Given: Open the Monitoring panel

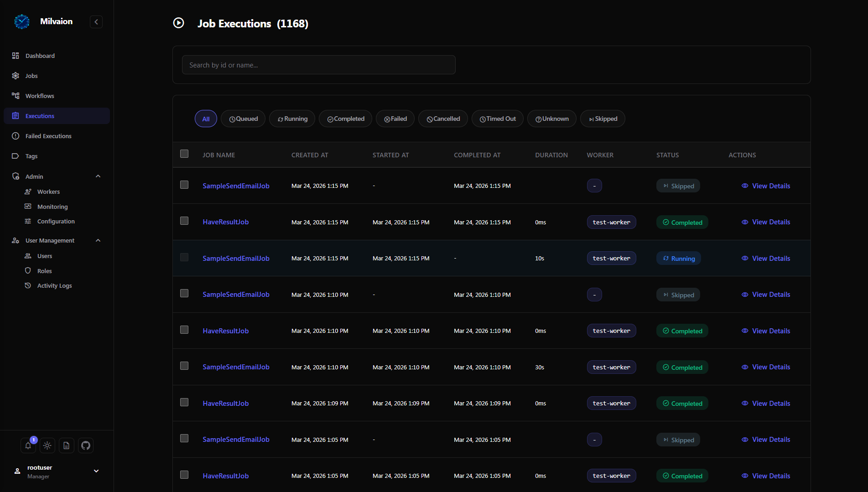Looking at the screenshot, I should tap(52, 206).
